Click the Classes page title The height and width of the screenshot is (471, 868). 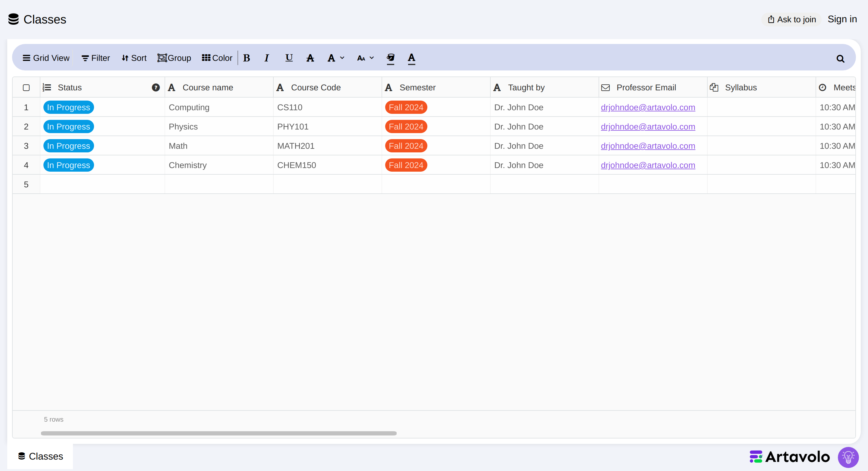(x=45, y=19)
